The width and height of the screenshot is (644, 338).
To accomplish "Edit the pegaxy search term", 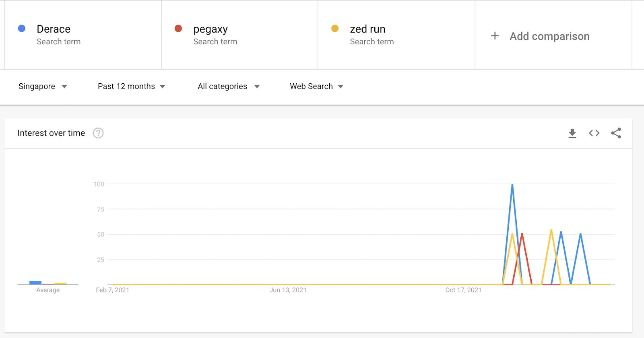I will [211, 29].
